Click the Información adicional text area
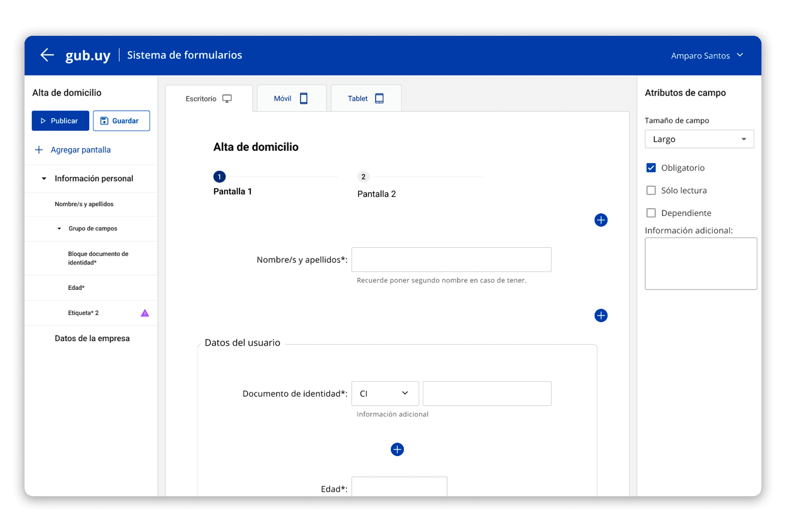The height and width of the screenshot is (532, 786). [701, 263]
